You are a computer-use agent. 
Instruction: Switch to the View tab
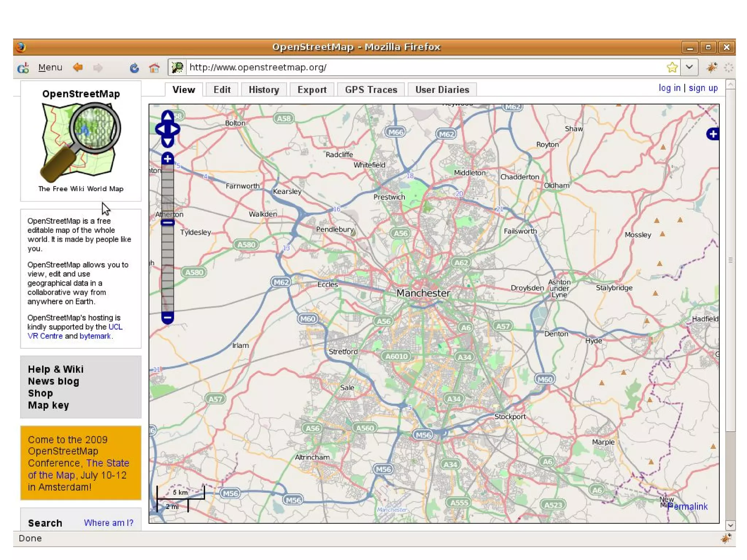[x=184, y=90]
